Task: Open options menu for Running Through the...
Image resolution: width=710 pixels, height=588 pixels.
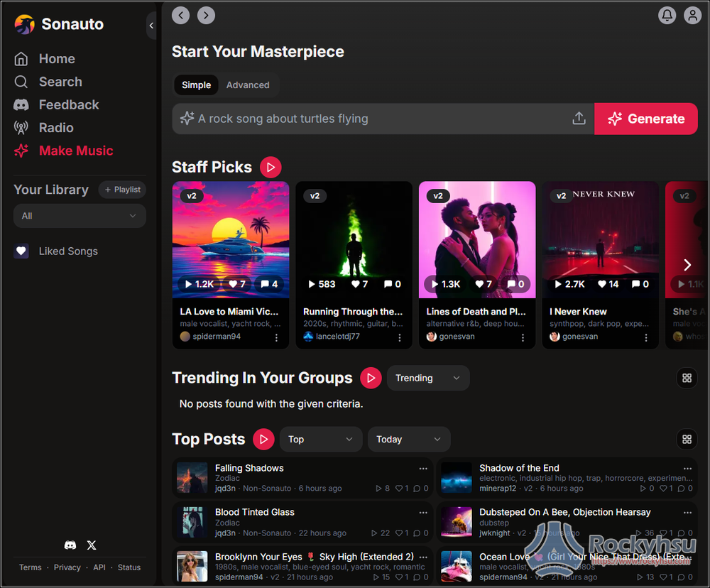Action: [399, 337]
